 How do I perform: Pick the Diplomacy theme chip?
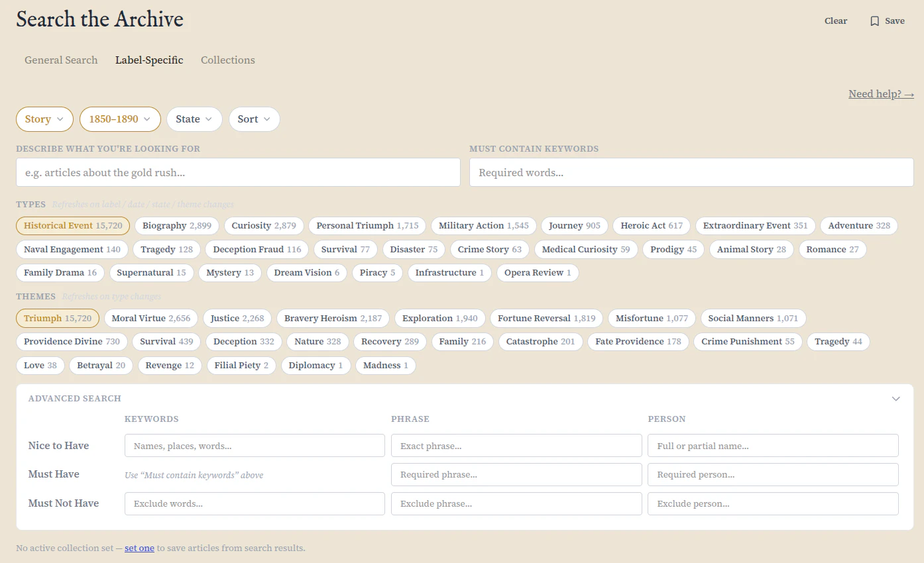(316, 366)
